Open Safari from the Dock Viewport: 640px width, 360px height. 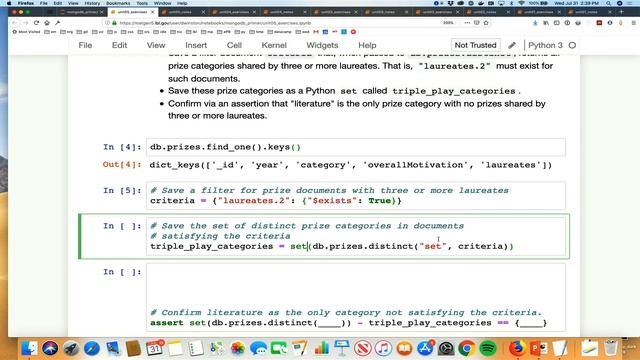click(x=92, y=349)
